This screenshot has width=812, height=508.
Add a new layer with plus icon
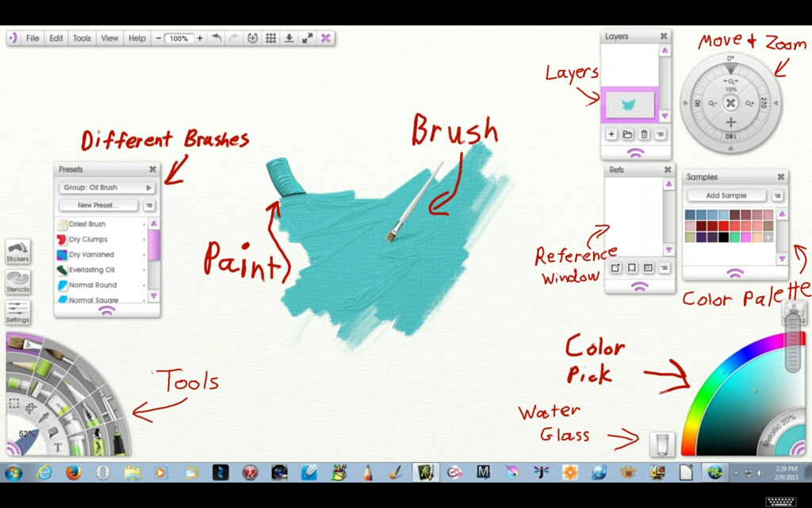[611, 135]
